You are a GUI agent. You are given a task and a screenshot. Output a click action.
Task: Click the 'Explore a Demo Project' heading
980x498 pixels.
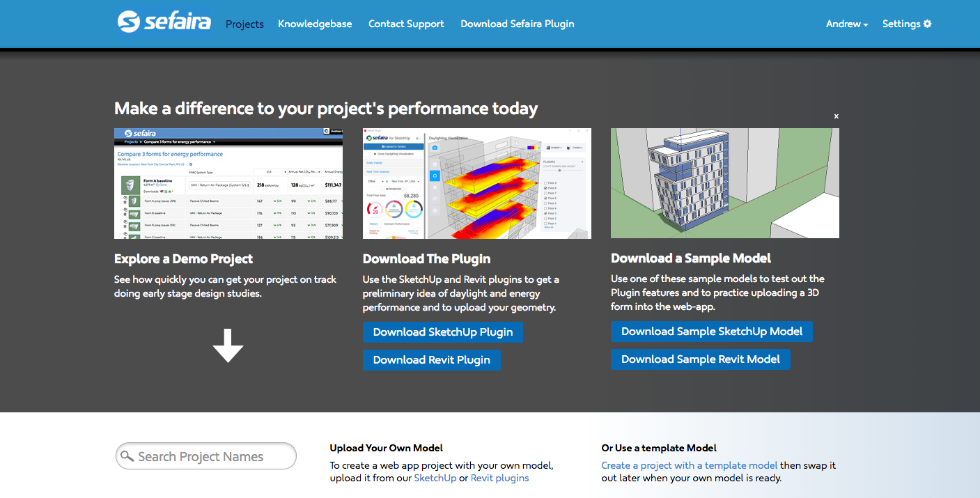pyautogui.click(x=184, y=259)
